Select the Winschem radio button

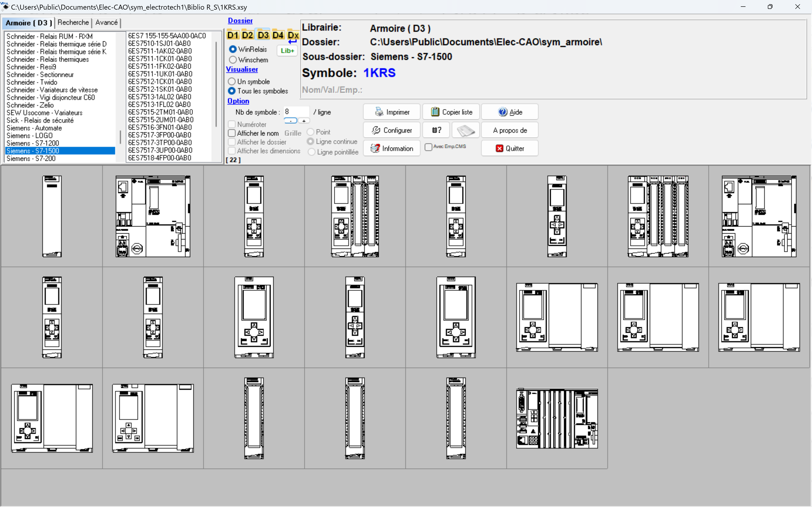pos(233,60)
